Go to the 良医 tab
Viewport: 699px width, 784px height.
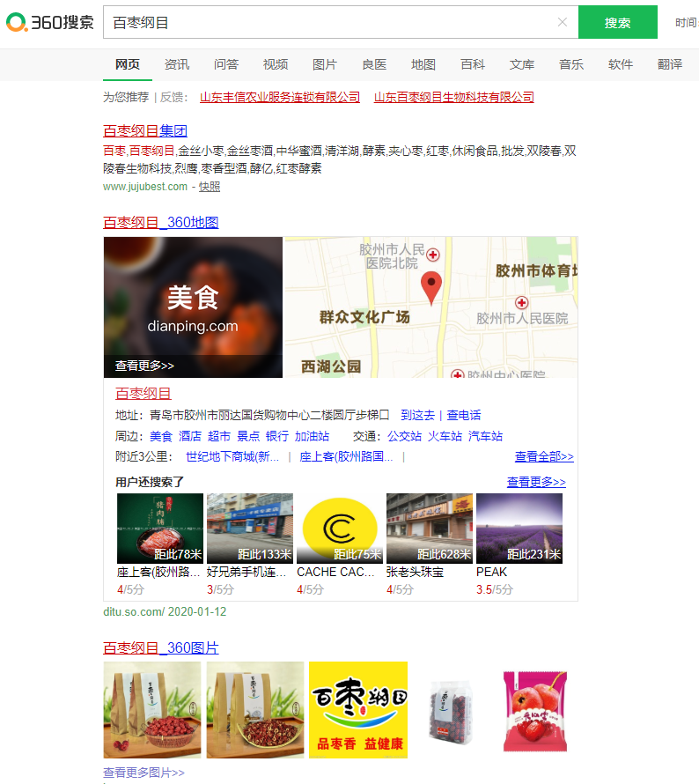pyautogui.click(x=374, y=64)
